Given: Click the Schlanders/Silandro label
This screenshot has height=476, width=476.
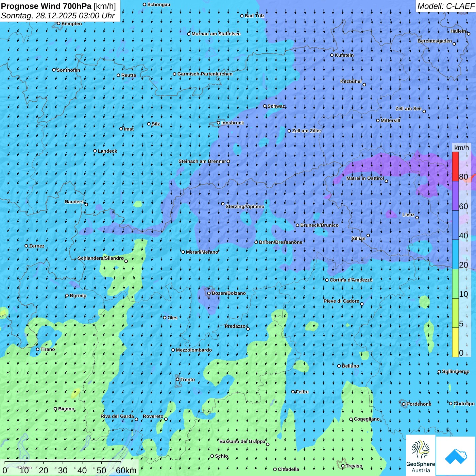Looking at the screenshot, I should 101,258.
